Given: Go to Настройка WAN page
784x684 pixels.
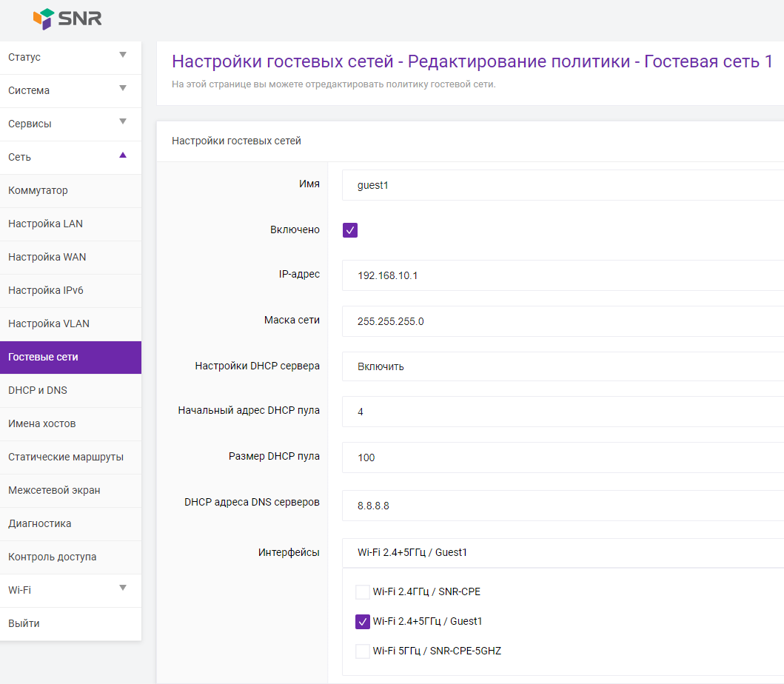Looking at the screenshot, I should click(x=47, y=257).
